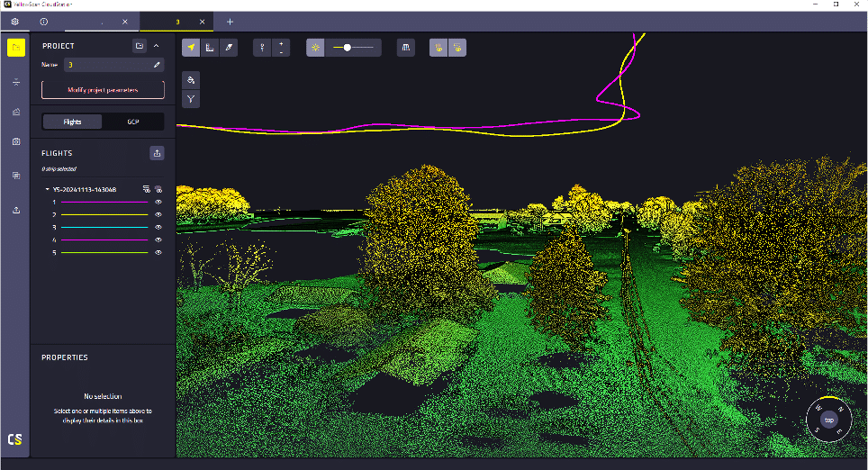The width and height of the screenshot is (868, 470).
Task: Collapse the YS-20241113-143048 flight tree
Action: click(47, 189)
